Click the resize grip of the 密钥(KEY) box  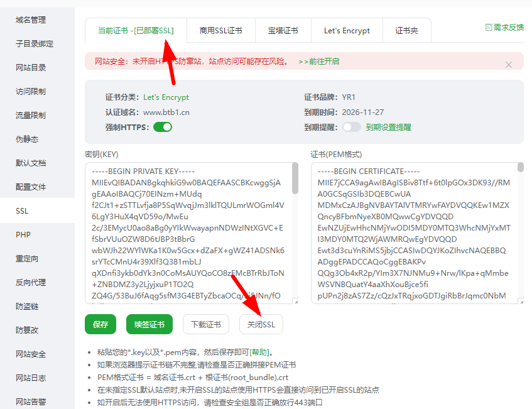click(x=296, y=302)
